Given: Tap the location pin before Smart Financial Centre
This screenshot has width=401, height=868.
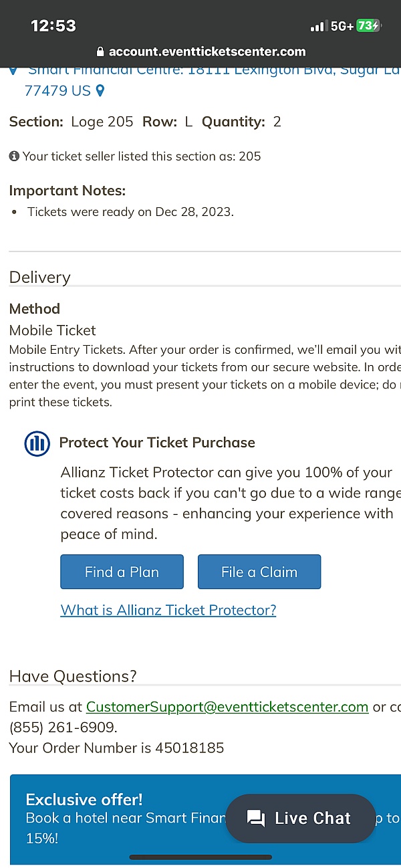Looking at the screenshot, I should point(13,70).
